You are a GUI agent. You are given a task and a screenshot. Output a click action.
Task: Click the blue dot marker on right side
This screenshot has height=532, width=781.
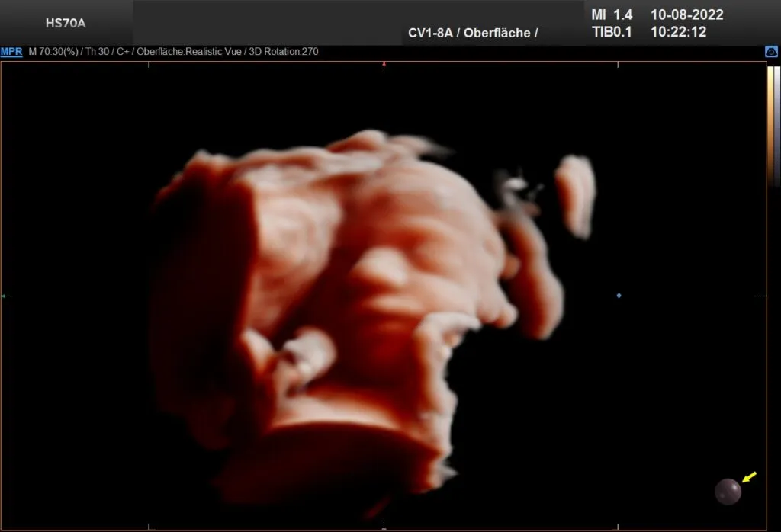(x=619, y=295)
